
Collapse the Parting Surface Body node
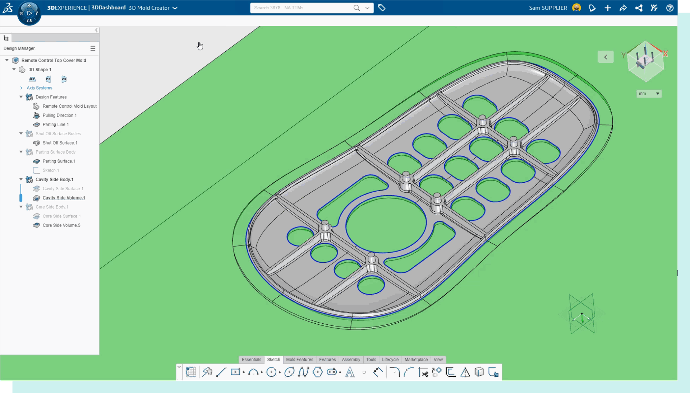[x=21, y=152]
